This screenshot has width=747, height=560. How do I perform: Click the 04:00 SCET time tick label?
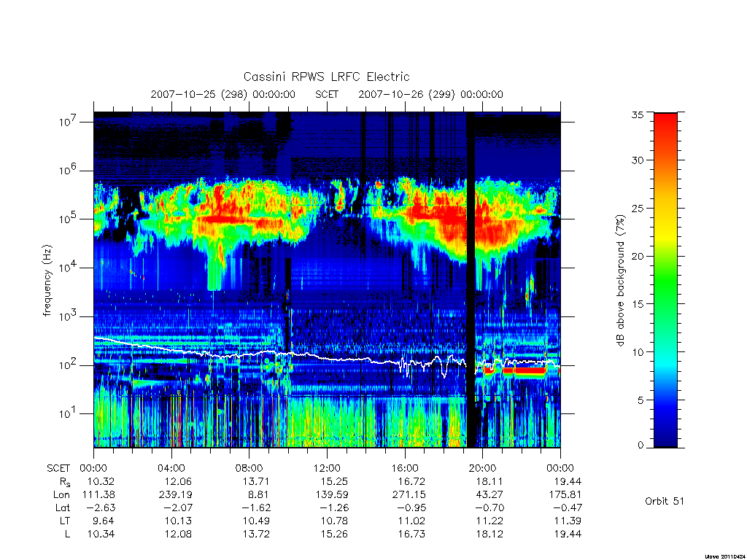coord(171,468)
